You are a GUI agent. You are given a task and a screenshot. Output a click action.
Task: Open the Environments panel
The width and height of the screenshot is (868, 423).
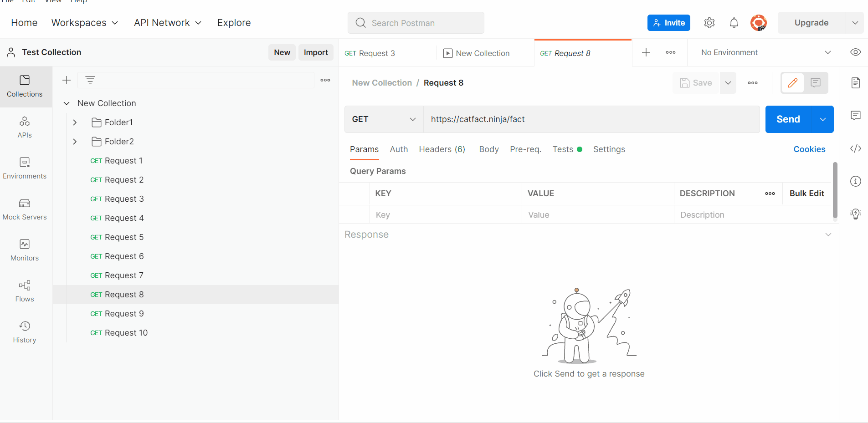click(x=24, y=167)
